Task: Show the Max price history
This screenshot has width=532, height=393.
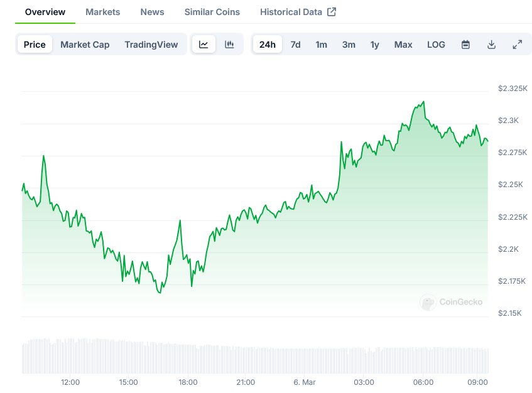Action: click(x=403, y=45)
